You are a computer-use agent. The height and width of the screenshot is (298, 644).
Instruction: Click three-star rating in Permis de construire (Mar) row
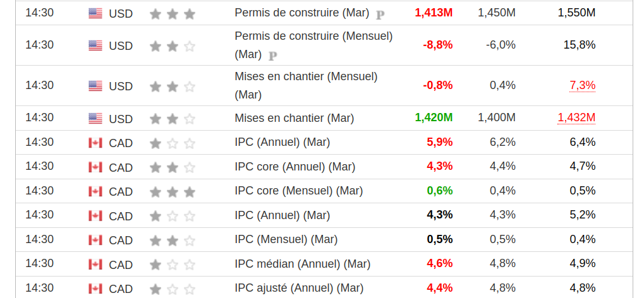tap(173, 13)
